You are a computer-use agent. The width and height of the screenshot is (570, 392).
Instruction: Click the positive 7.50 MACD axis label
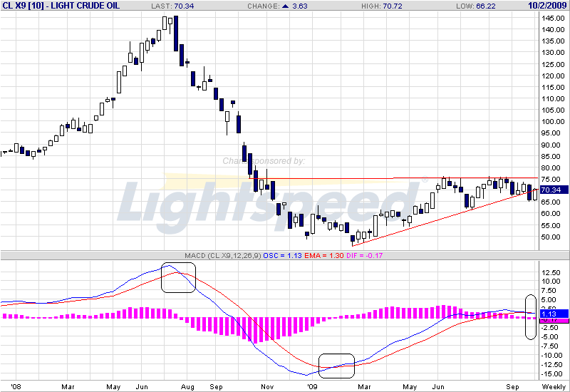tap(549, 291)
